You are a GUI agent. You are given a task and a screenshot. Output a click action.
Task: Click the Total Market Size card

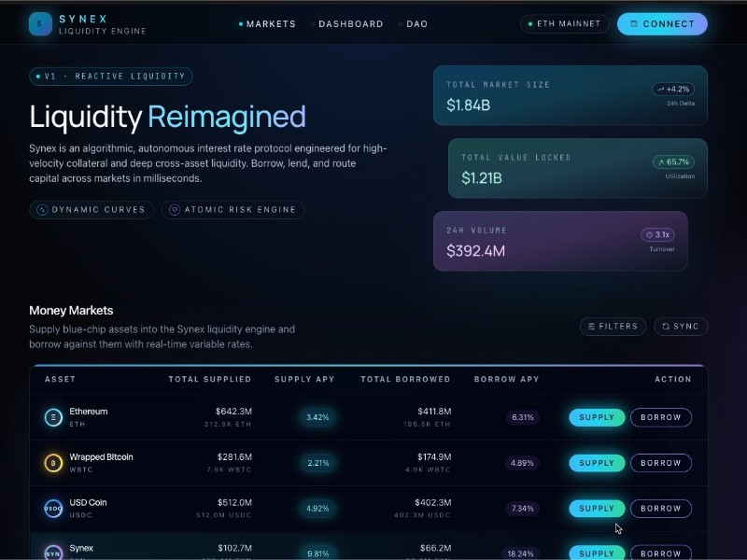570,95
